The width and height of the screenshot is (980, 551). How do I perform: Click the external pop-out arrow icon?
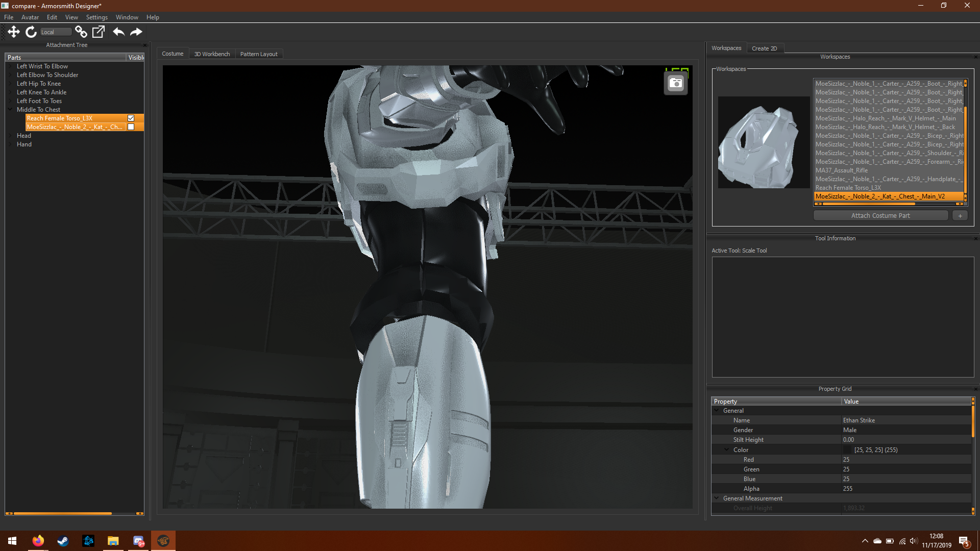pos(98,32)
